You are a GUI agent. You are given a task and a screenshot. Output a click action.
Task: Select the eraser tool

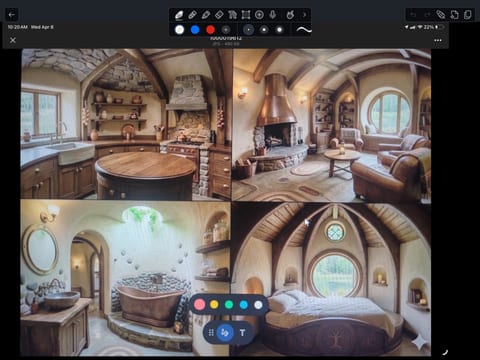[x=219, y=15]
